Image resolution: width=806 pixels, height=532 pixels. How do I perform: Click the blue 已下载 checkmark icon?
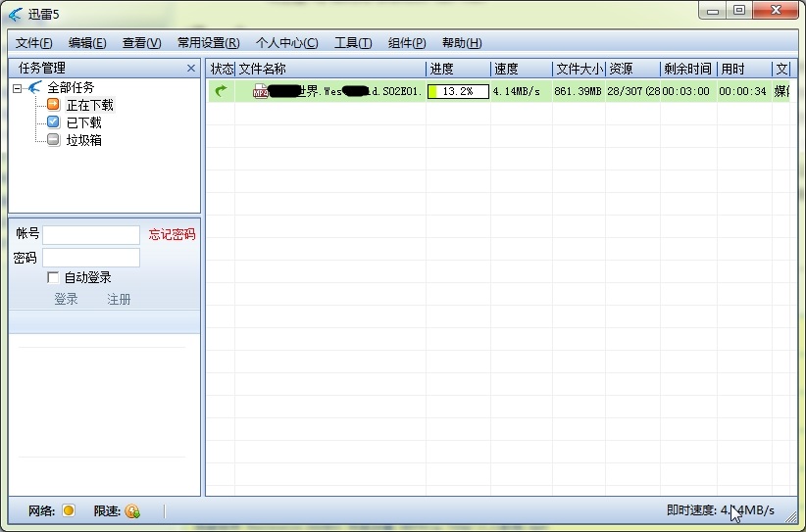[54, 121]
